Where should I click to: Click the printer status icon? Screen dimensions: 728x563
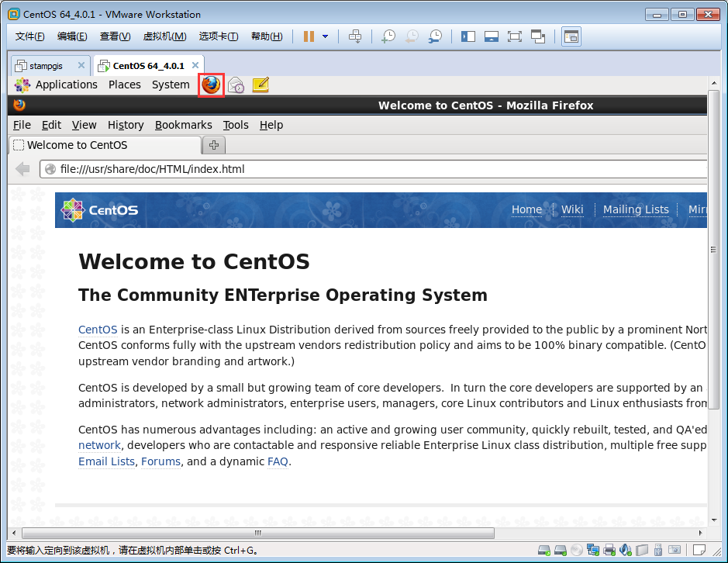pyautogui.click(x=609, y=551)
